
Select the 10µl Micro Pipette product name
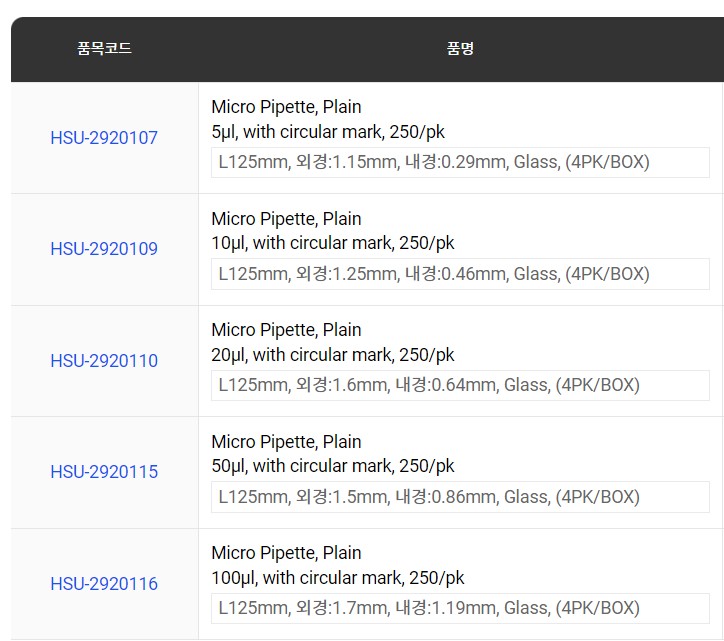(332, 230)
